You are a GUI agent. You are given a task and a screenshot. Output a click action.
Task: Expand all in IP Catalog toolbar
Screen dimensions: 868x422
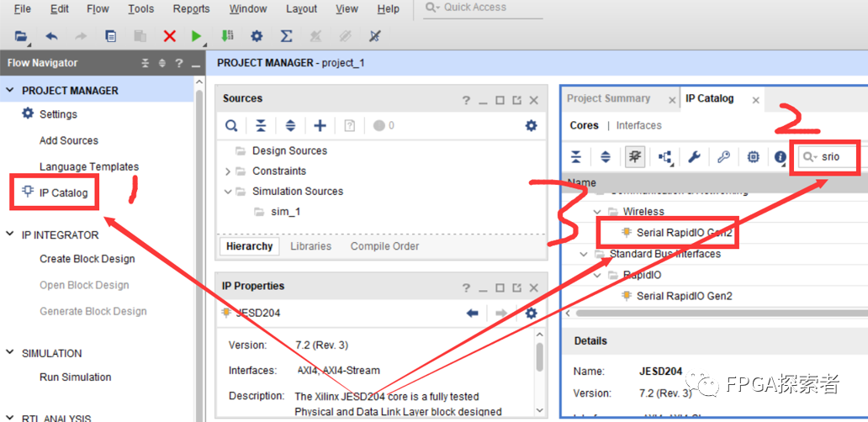606,157
